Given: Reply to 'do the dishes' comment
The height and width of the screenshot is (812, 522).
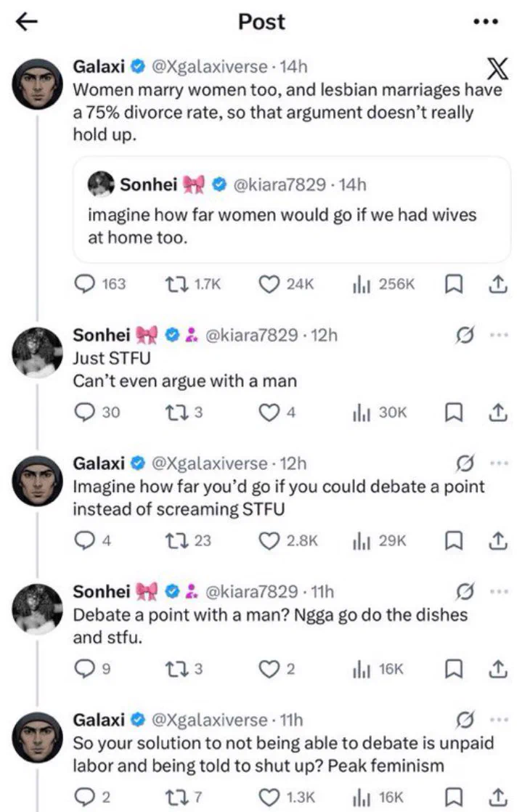Looking at the screenshot, I should pyautogui.click(x=84, y=669).
